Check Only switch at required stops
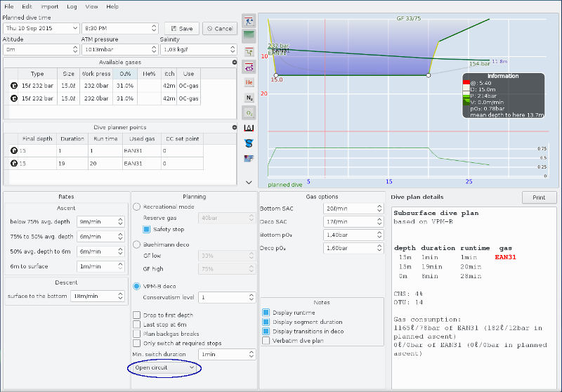The height and width of the screenshot is (392, 562). pos(136,343)
